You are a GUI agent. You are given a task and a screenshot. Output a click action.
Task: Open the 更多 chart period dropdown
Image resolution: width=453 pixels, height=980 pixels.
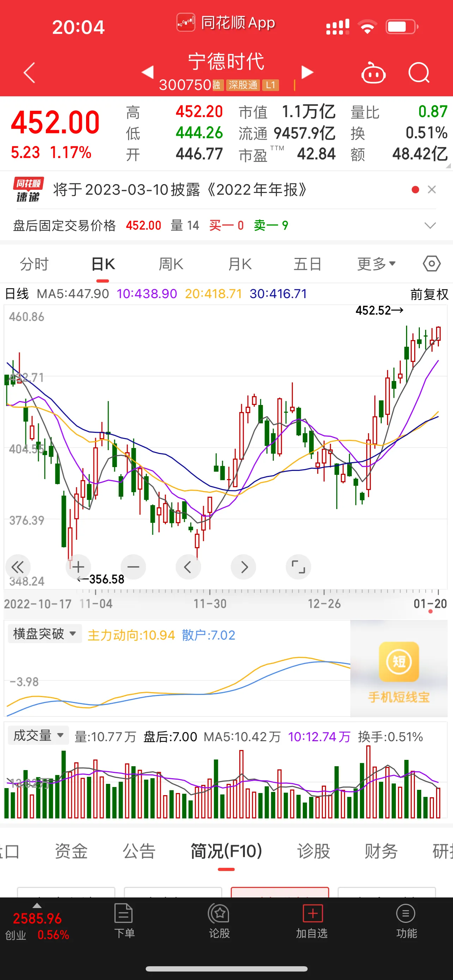click(376, 264)
